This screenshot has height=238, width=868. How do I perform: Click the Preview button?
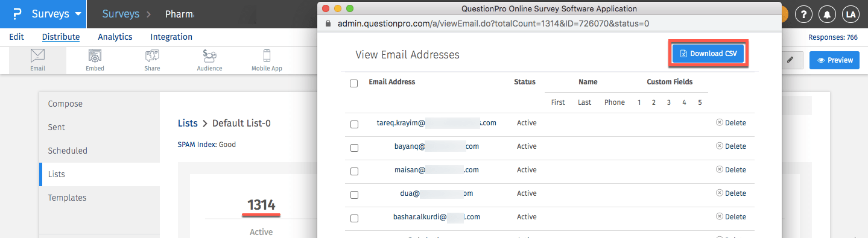(834, 60)
